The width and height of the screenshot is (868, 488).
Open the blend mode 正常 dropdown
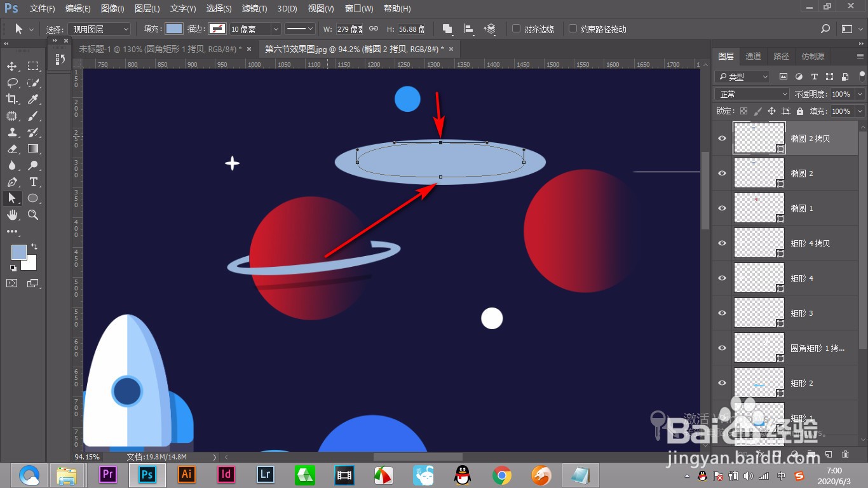click(x=752, y=93)
